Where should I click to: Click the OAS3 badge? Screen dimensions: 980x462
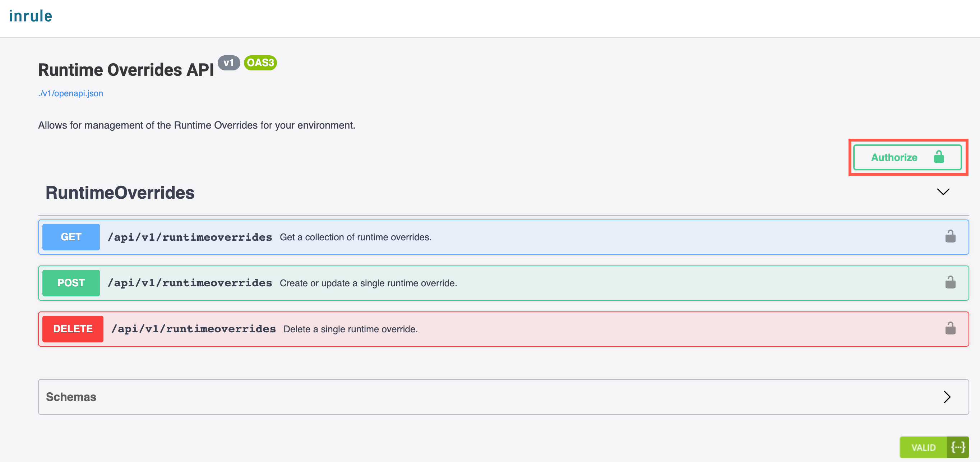click(260, 62)
